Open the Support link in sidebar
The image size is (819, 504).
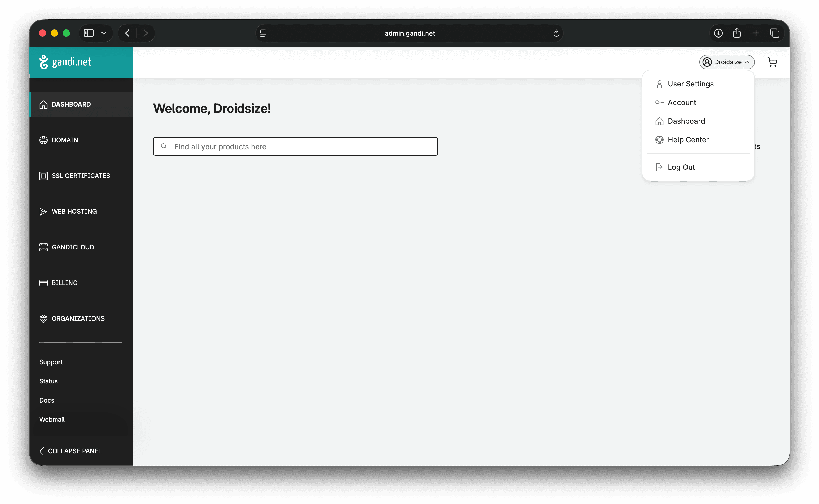point(51,362)
